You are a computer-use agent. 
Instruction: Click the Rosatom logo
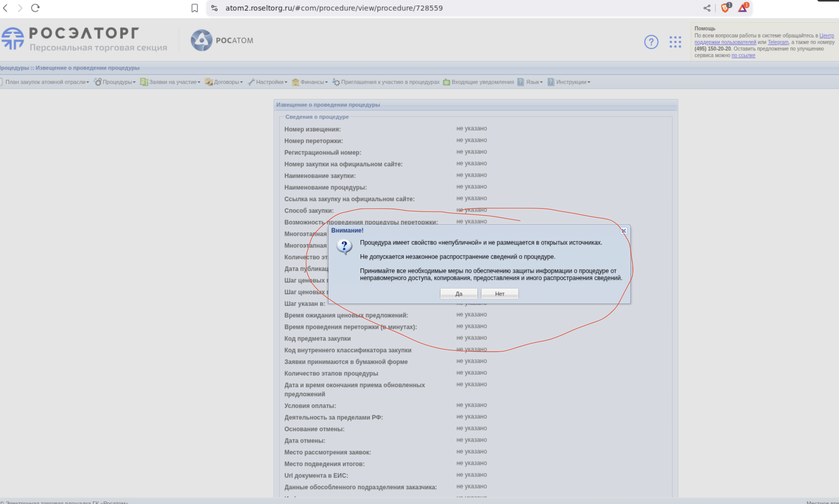tap(222, 40)
